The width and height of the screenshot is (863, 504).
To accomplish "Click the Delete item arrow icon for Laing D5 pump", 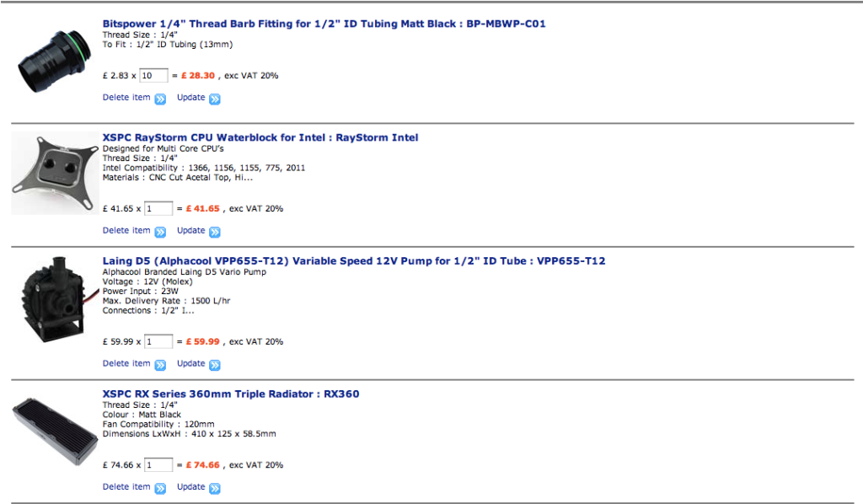I will click(x=160, y=365).
